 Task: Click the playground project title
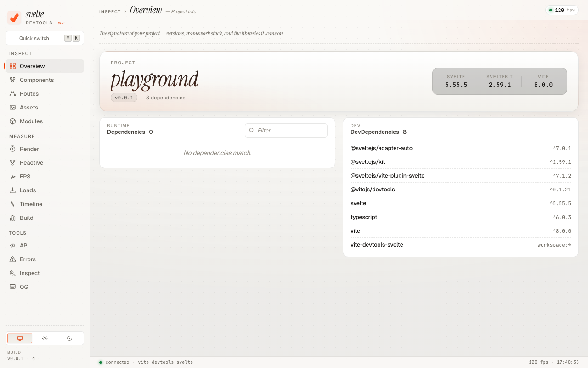pyautogui.click(x=154, y=80)
